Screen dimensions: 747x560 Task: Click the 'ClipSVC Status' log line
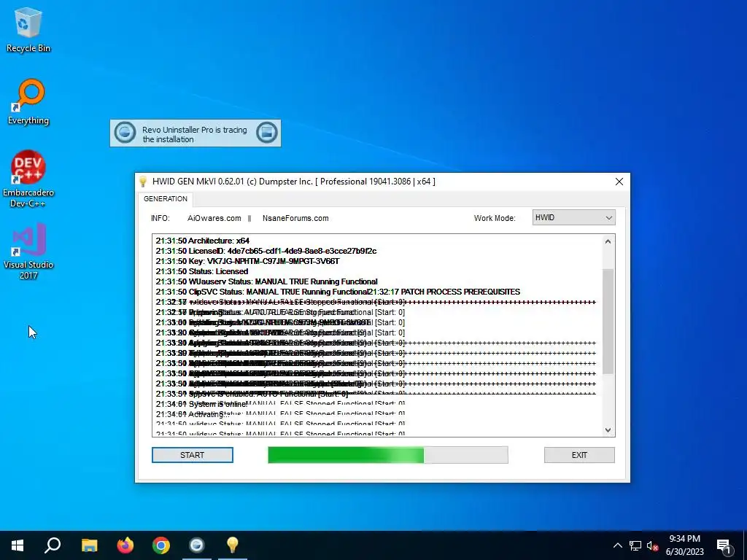coord(262,292)
